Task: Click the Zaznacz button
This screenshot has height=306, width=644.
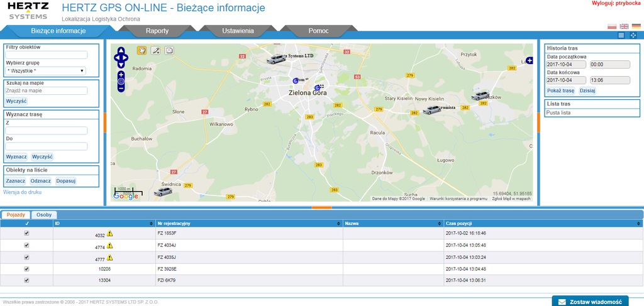Action: point(16,181)
